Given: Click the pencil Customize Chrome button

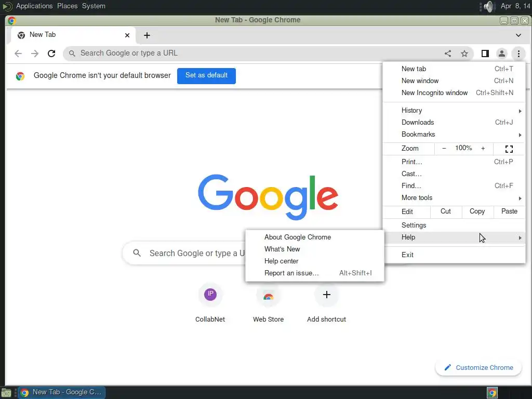Looking at the screenshot, I should (x=478, y=368).
